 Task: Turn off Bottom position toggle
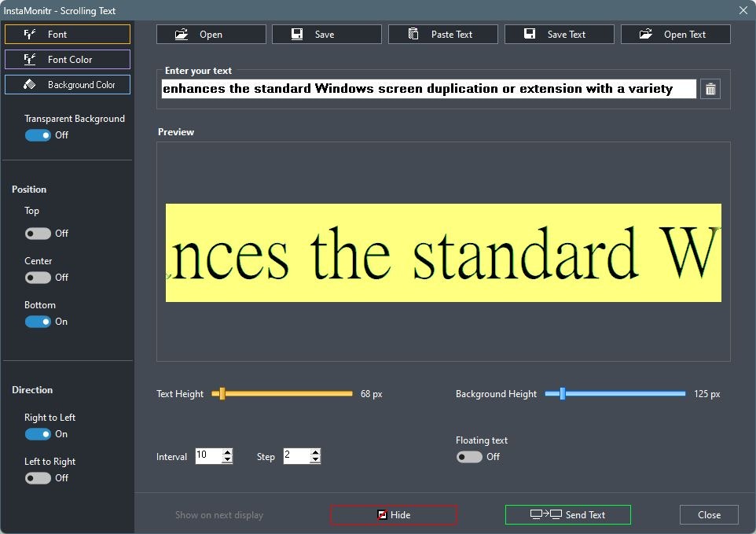pyautogui.click(x=38, y=322)
